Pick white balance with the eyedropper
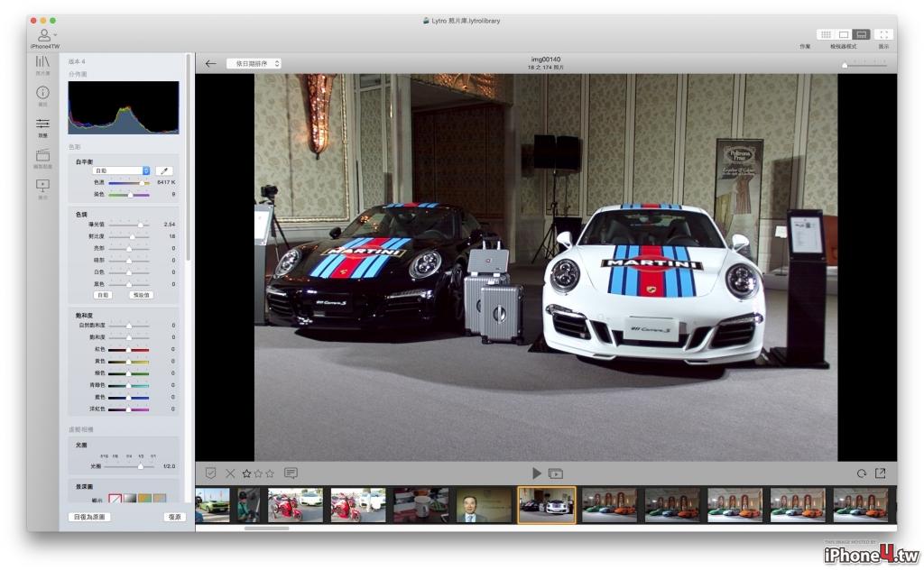924x570 pixels. [164, 170]
